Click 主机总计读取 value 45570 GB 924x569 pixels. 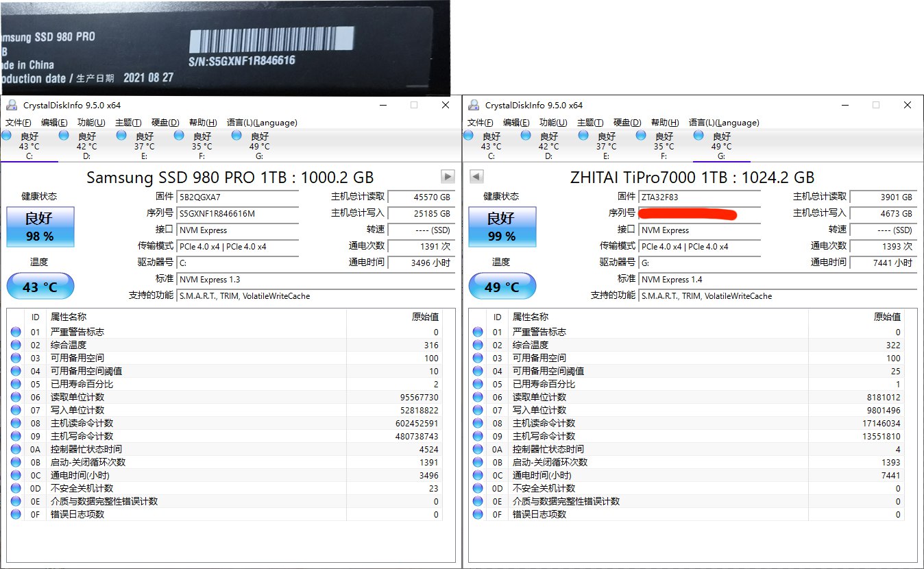click(422, 197)
